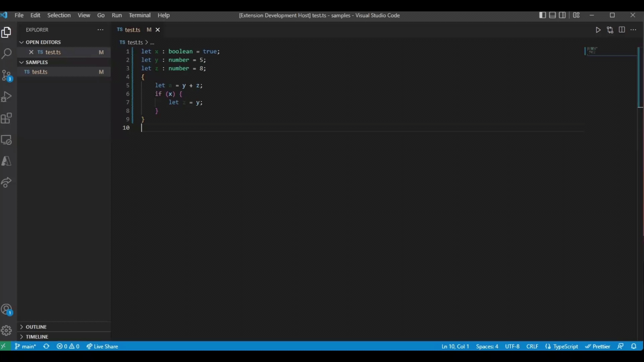Open the Run and Debug view
Image resolution: width=644 pixels, height=362 pixels.
click(x=7, y=97)
